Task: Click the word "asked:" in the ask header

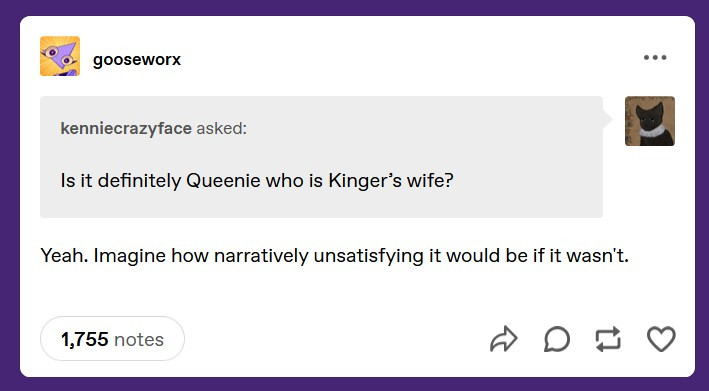Action: [x=222, y=128]
